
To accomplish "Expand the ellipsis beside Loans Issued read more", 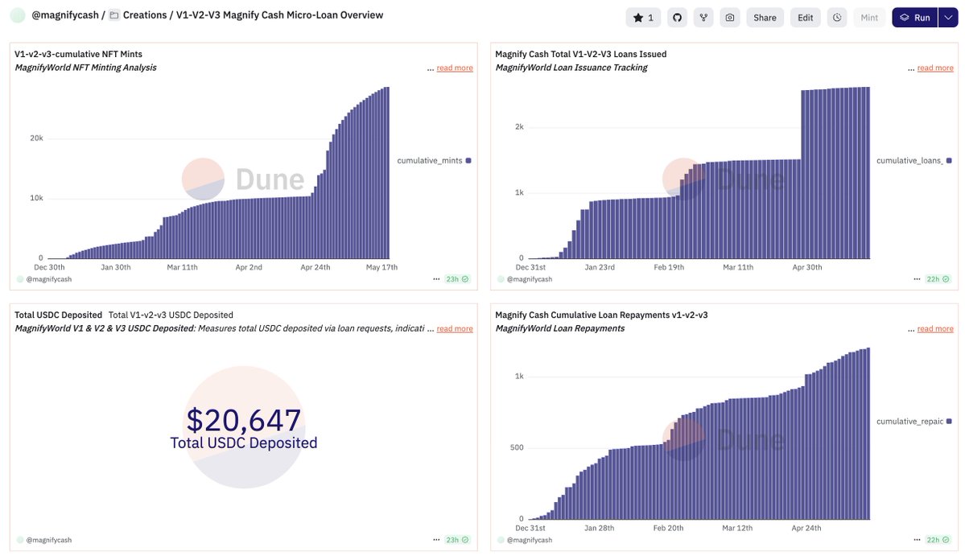I will 911,69.
